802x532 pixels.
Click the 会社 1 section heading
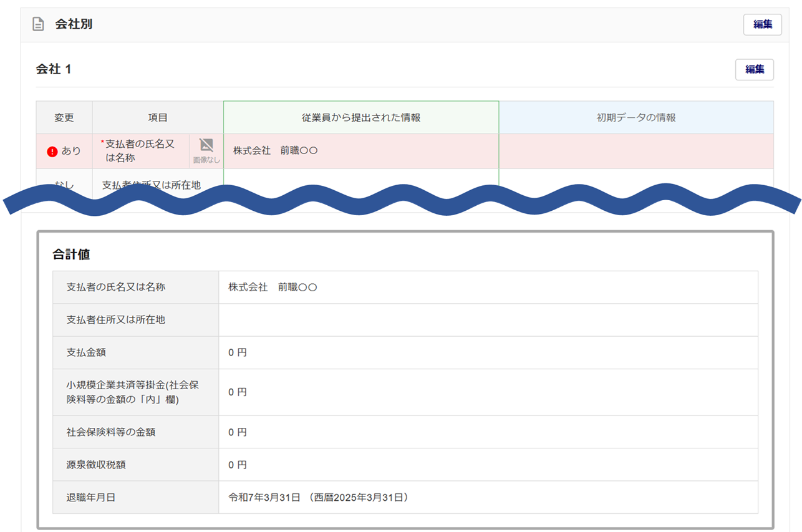click(x=54, y=69)
